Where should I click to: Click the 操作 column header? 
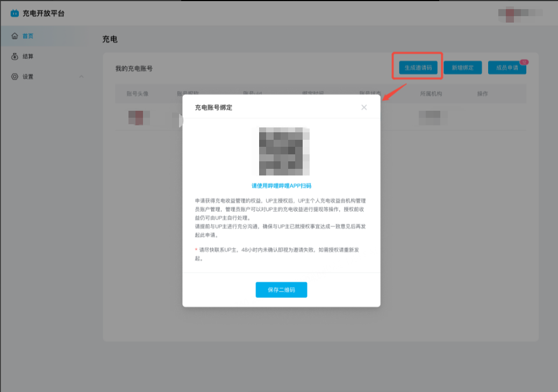[x=482, y=94]
